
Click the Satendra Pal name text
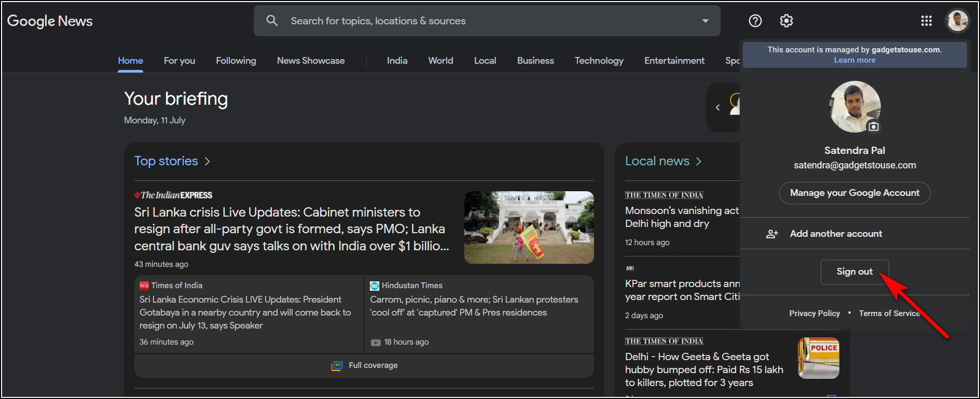click(854, 151)
